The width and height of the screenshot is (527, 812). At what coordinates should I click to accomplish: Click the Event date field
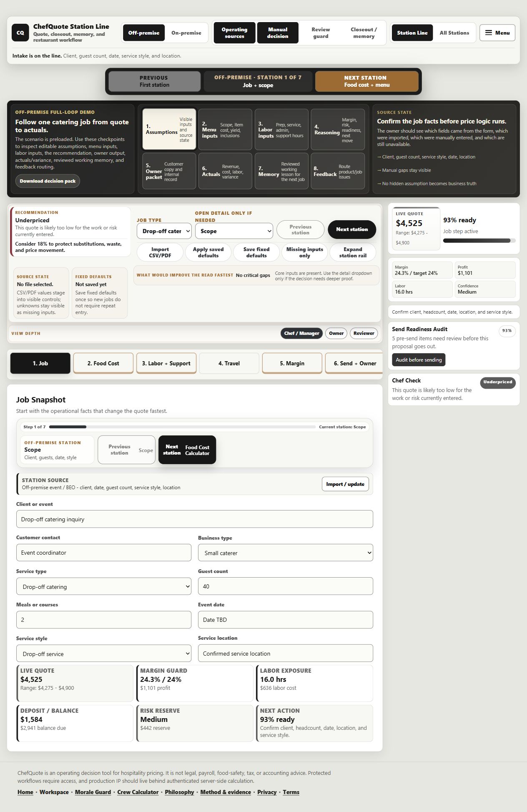coord(286,620)
